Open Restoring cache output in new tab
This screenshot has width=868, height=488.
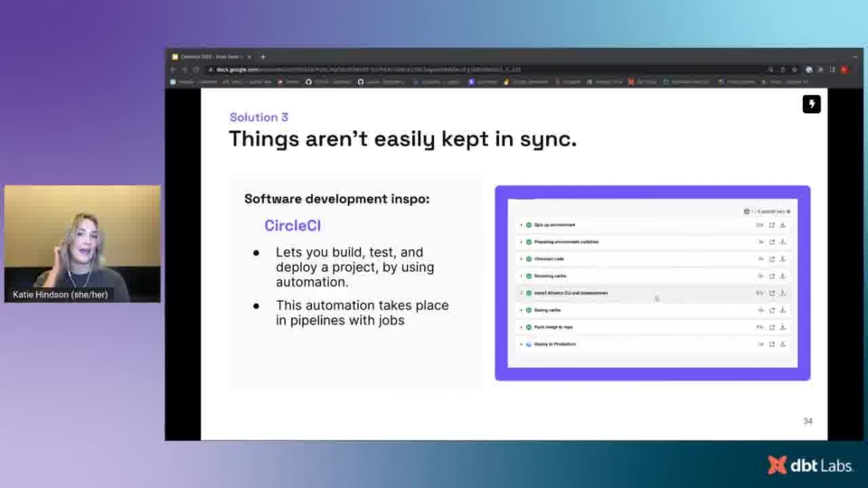(771, 277)
